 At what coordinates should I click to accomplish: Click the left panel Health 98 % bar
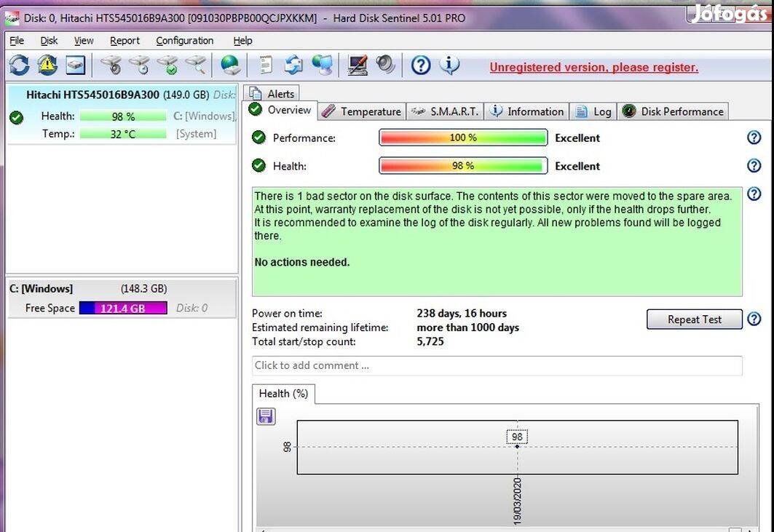[123, 116]
